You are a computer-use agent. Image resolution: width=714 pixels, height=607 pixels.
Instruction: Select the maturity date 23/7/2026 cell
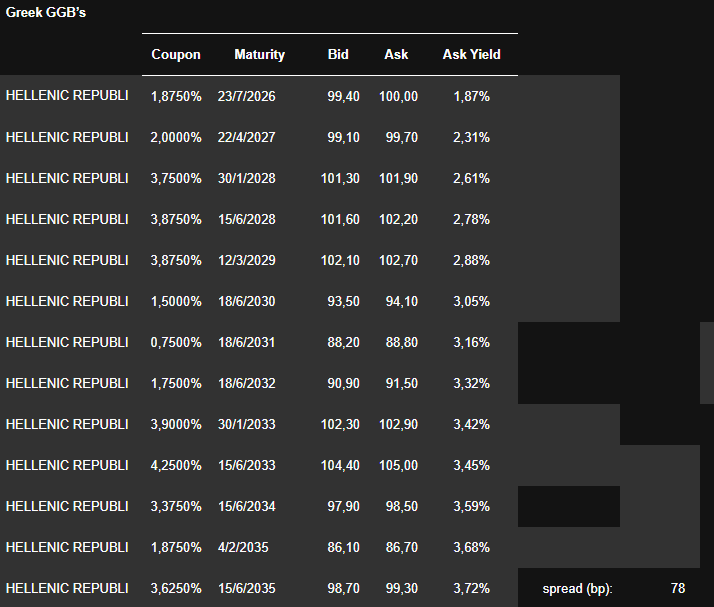pyautogui.click(x=246, y=96)
